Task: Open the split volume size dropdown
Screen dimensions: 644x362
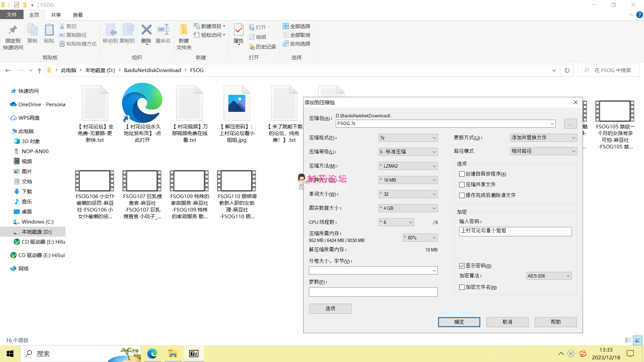Action: pyautogui.click(x=373, y=270)
